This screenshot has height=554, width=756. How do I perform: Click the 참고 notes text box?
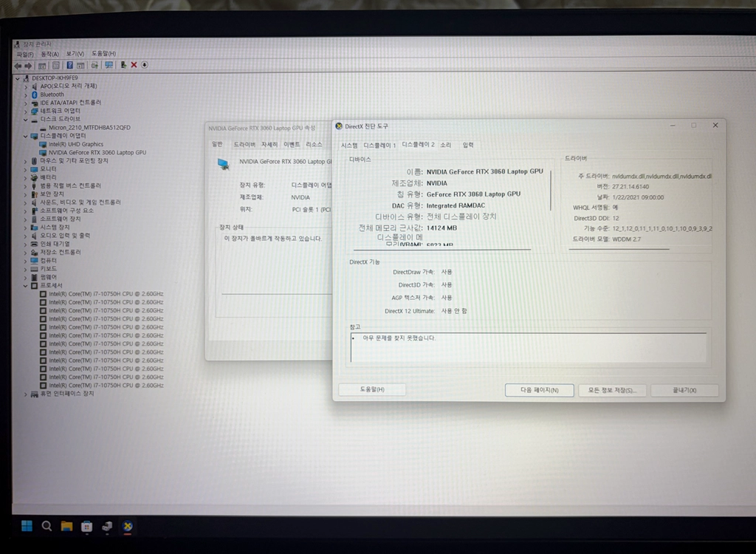529,347
